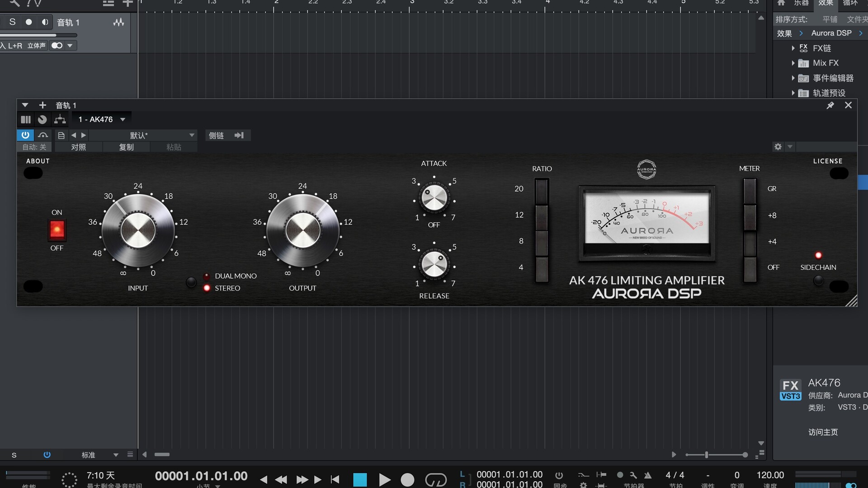Image resolution: width=868 pixels, height=488 pixels.
Task: Arm record on 音轨 1
Action: click(28, 22)
